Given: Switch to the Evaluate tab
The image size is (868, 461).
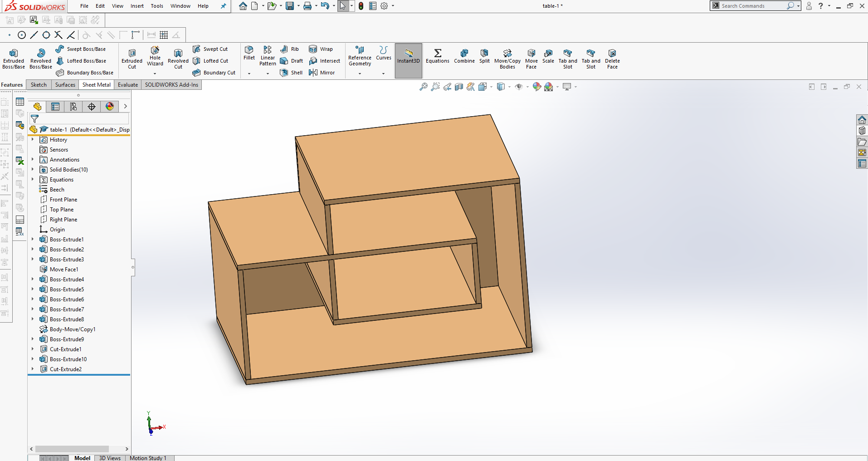Looking at the screenshot, I should 128,85.
